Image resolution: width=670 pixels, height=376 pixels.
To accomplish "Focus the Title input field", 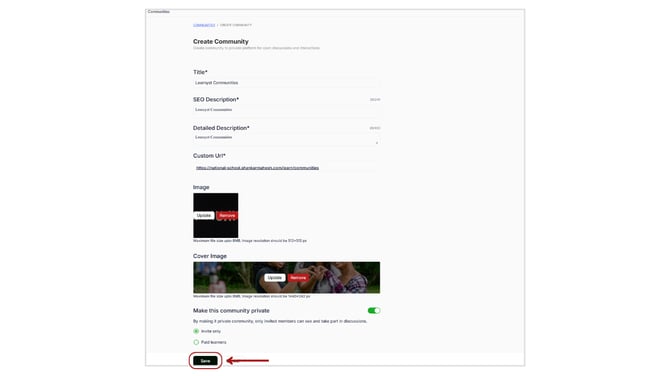I will [286, 83].
